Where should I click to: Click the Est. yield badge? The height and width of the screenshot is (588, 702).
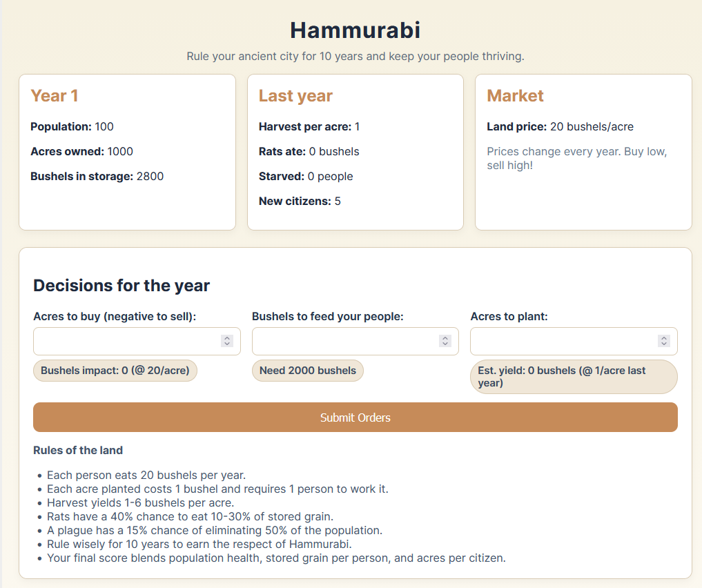tap(573, 376)
